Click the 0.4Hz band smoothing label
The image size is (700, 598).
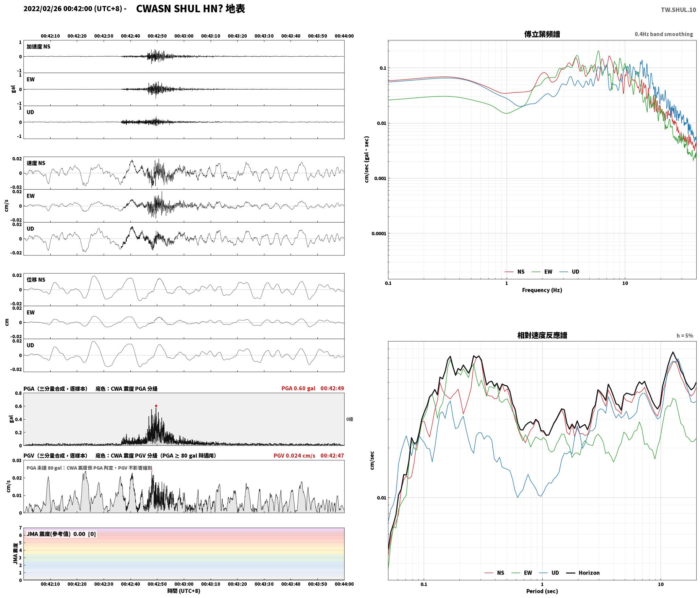click(664, 34)
